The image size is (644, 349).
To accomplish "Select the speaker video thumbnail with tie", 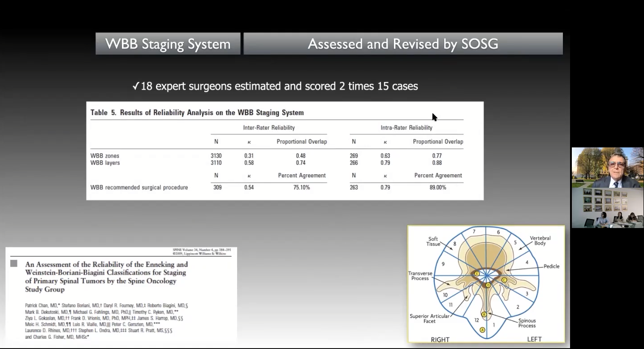I will pyautogui.click(x=607, y=168).
